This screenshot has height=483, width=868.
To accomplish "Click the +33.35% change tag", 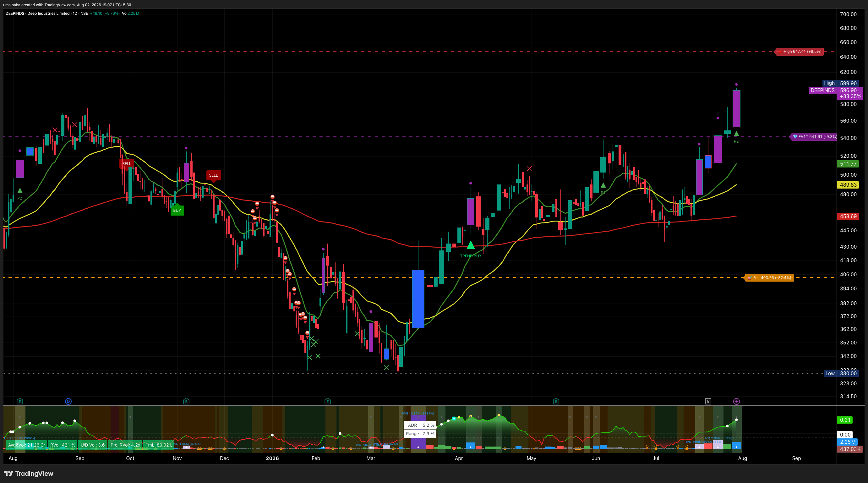I will coord(850,96).
